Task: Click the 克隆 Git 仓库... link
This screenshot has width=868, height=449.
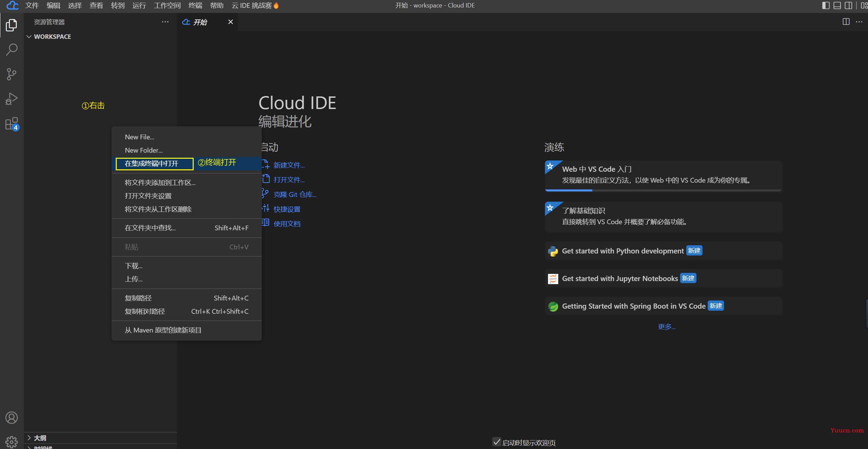Action: (295, 195)
